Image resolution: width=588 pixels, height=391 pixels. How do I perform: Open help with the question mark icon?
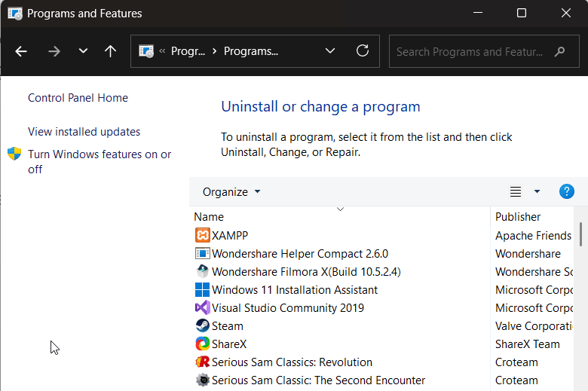click(567, 191)
